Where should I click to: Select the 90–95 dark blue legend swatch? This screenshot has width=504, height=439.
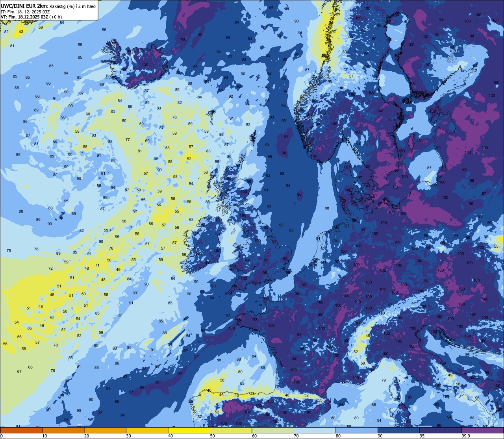[x=398, y=430]
